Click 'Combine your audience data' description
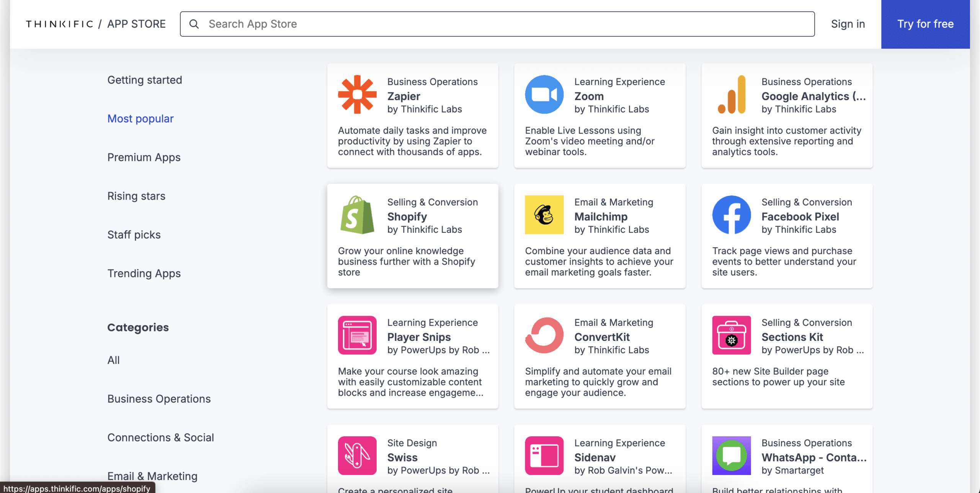 [599, 261]
